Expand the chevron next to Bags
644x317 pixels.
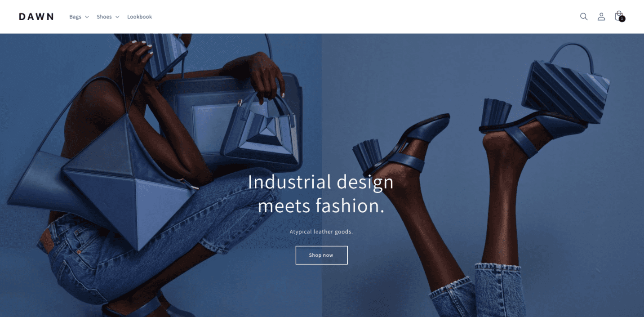click(87, 17)
